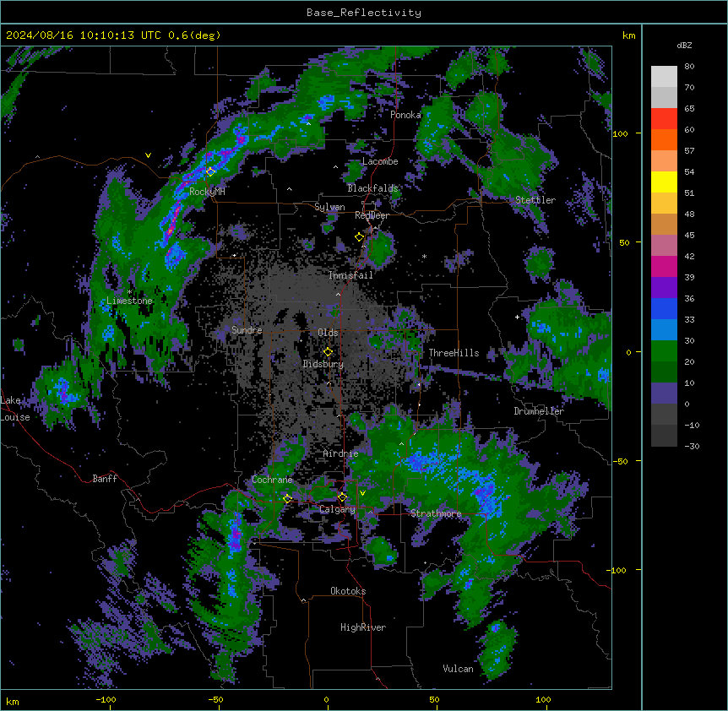This screenshot has height=711, width=728.
Task: Click the Sundre label
Action: [x=247, y=330]
